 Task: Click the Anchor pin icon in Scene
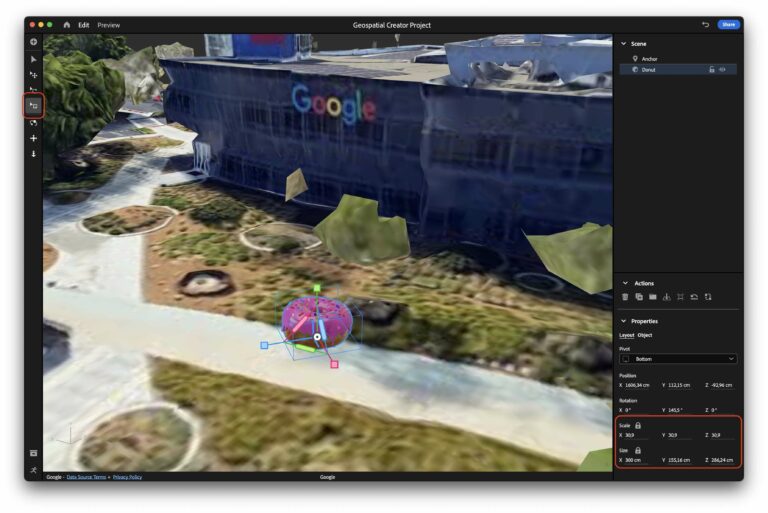pyautogui.click(x=635, y=58)
